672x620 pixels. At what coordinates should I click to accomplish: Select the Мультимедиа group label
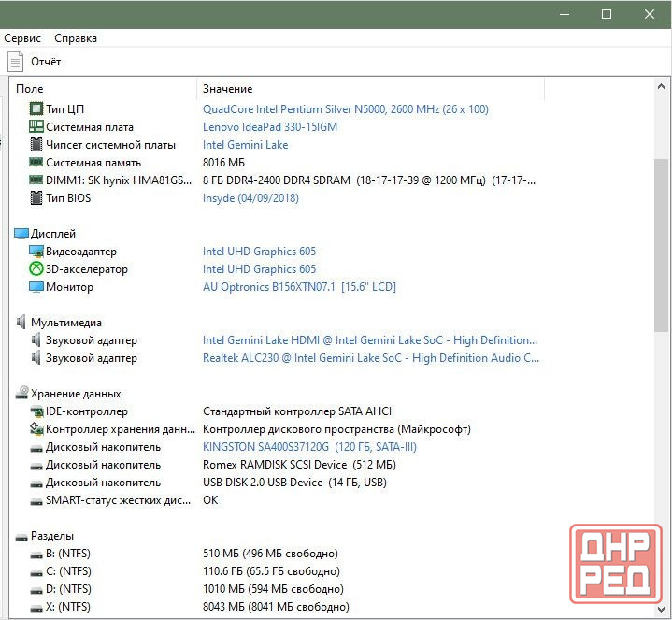[66, 323]
